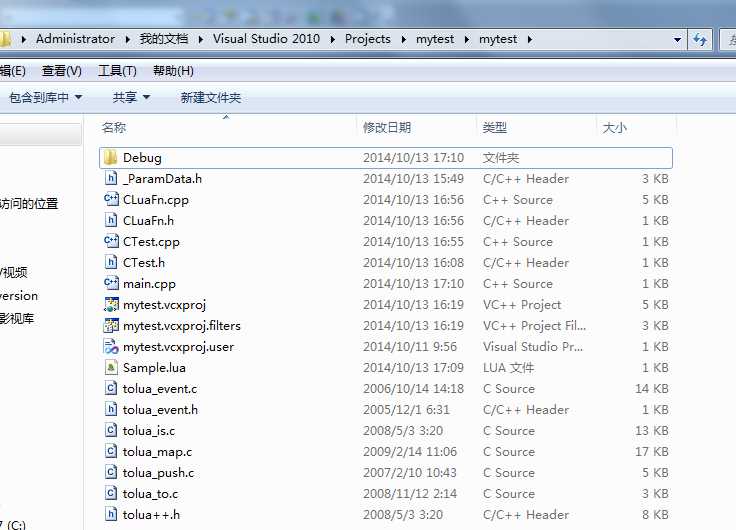Click the 17 KB size cell
The image size is (736, 530).
tap(652, 452)
